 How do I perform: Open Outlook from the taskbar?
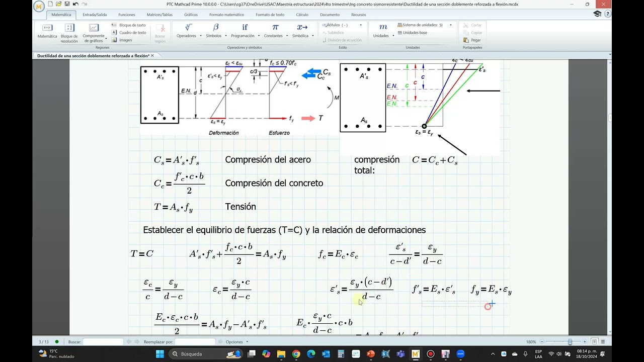[326, 354]
